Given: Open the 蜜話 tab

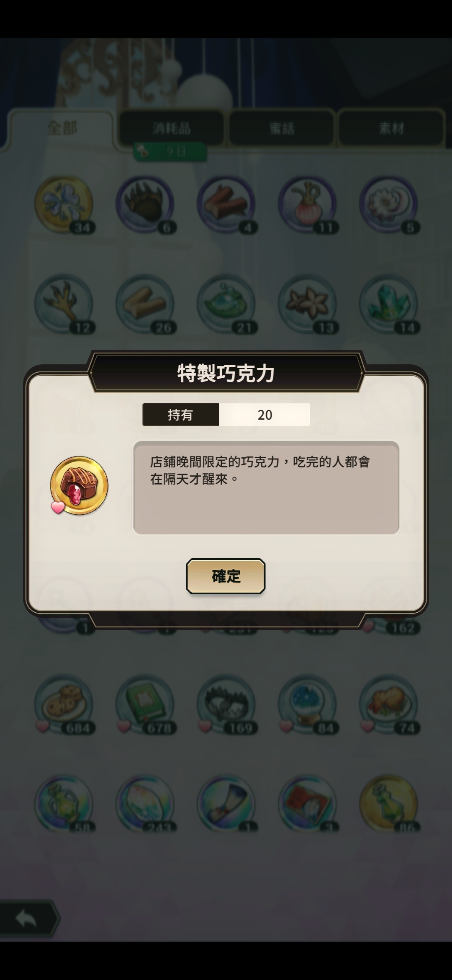Looking at the screenshot, I should click(281, 128).
